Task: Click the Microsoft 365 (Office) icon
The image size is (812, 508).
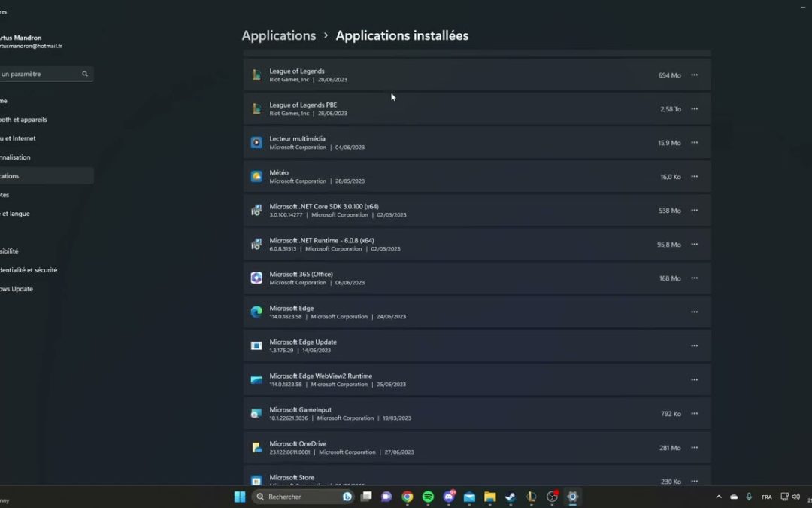Action: [x=256, y=278]
